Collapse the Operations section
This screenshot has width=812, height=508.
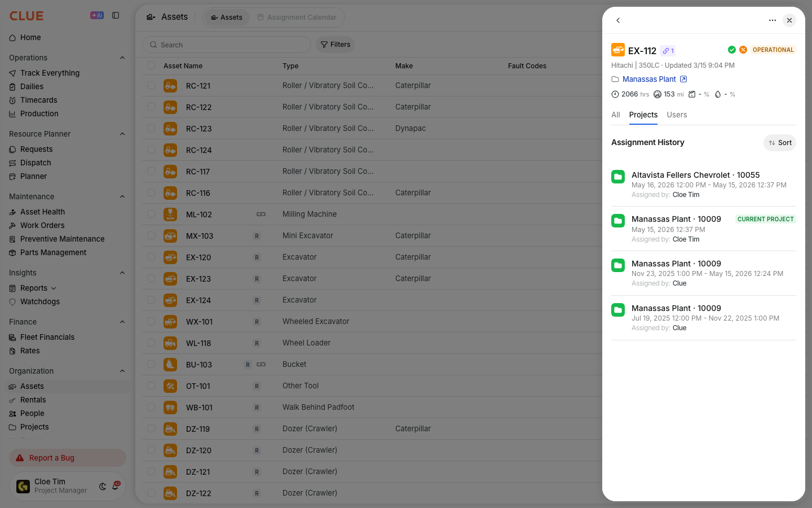(x=122, y=58)
